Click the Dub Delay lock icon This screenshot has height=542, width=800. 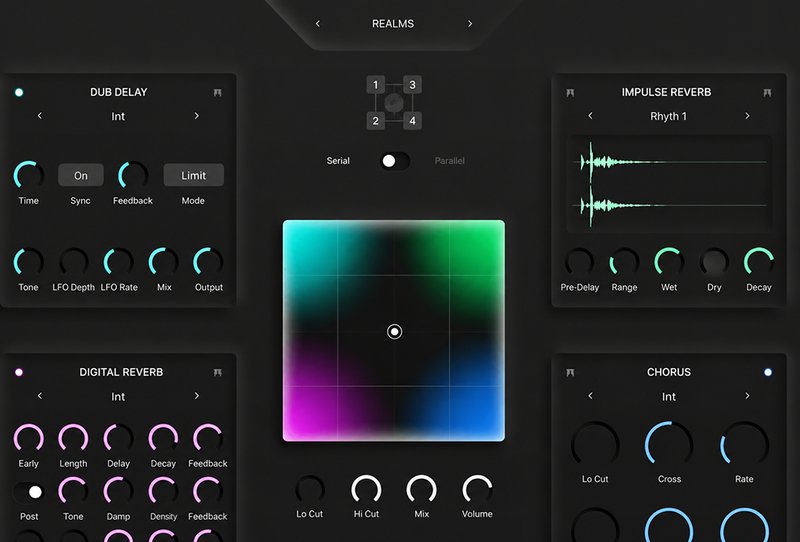coord(217,92)
